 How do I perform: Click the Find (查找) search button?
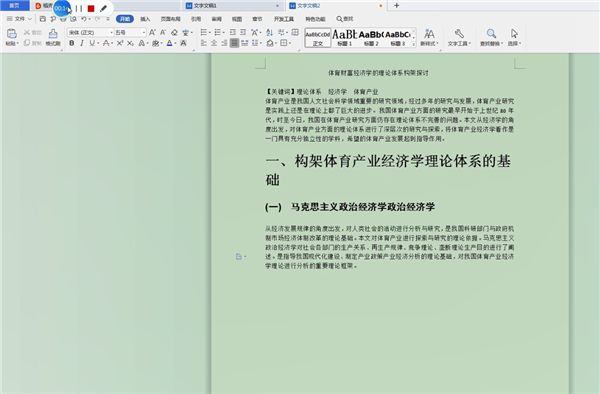[344, 19]
